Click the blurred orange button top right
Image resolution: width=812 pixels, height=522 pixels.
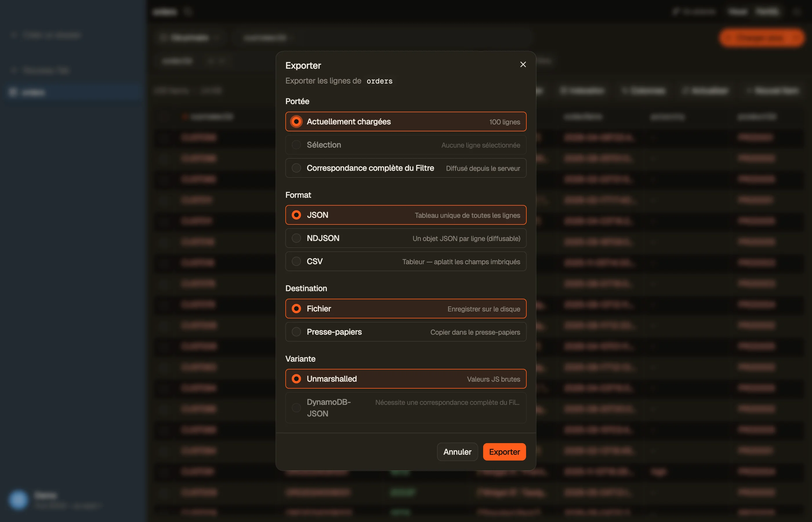coord(762,38)
